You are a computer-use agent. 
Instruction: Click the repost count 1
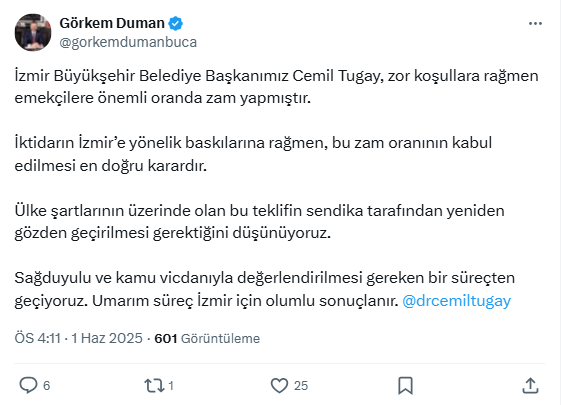tap(171, 386)
